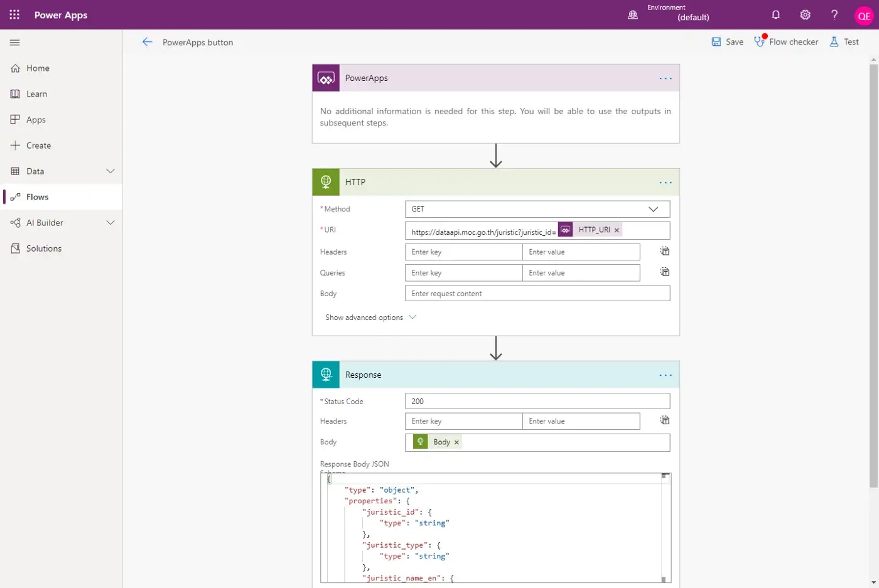
Task: Remove the Body token in Response
Action: tap(456, 442)
